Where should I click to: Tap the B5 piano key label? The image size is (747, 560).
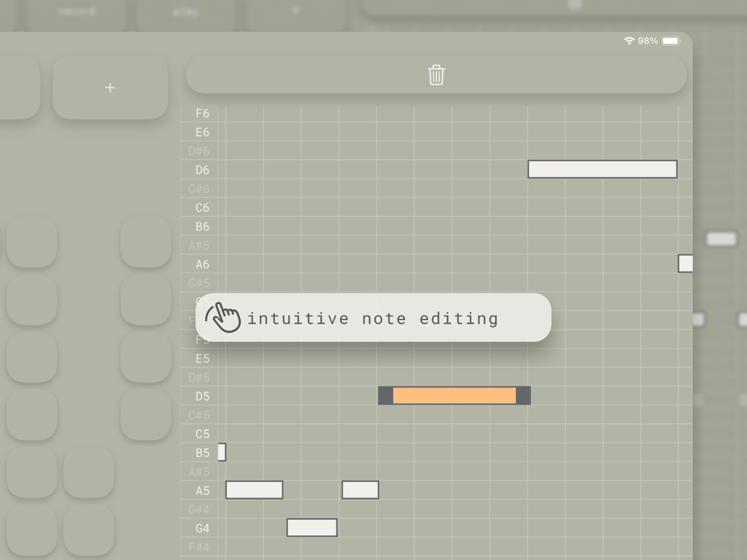point(201,452)
